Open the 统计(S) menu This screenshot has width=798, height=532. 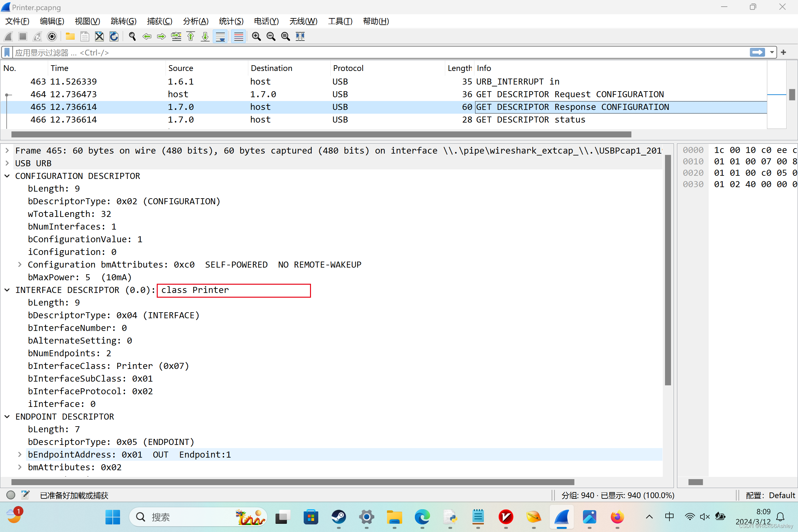pos(231,21)
